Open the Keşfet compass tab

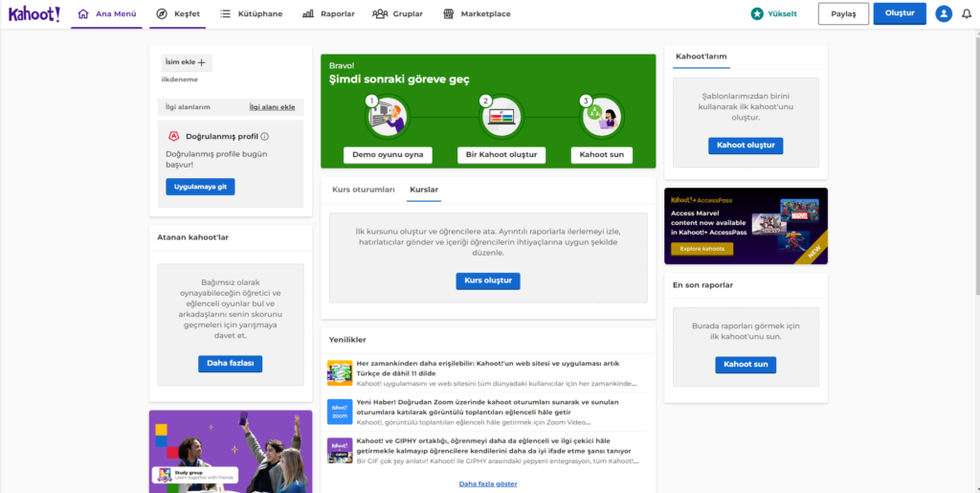click(x=178, y=13)
